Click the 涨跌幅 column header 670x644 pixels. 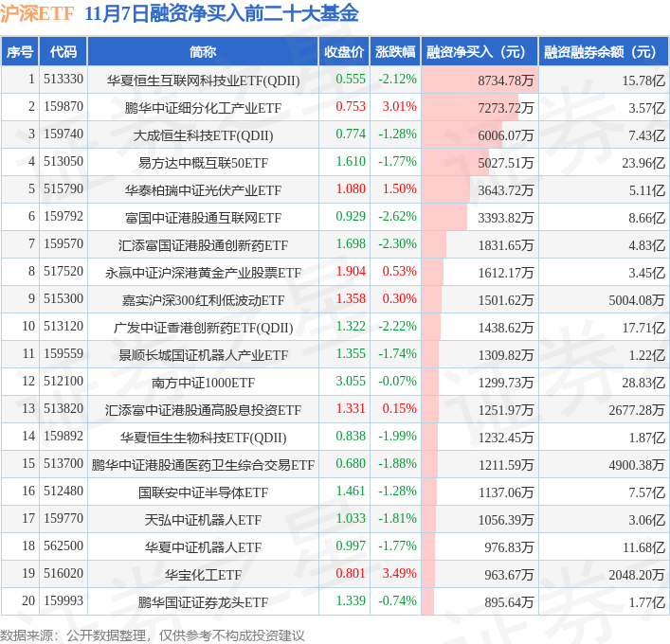tap(395, 52)
